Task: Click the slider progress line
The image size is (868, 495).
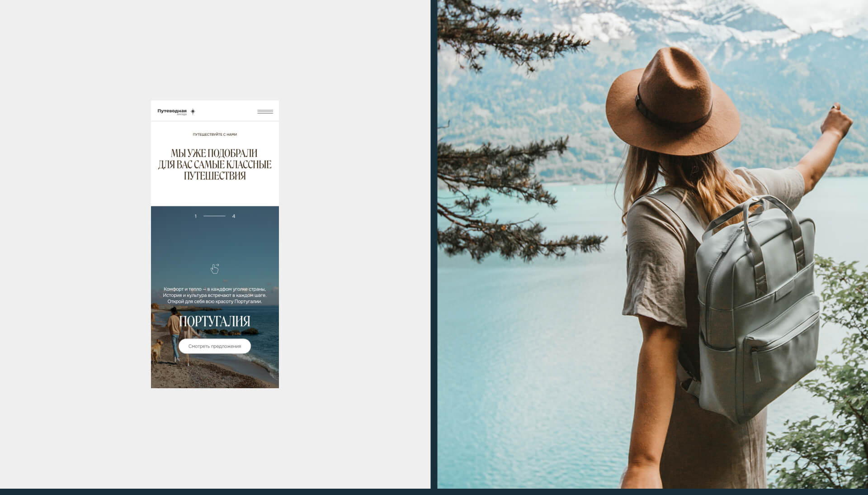Action: click(x=214, y=216)
